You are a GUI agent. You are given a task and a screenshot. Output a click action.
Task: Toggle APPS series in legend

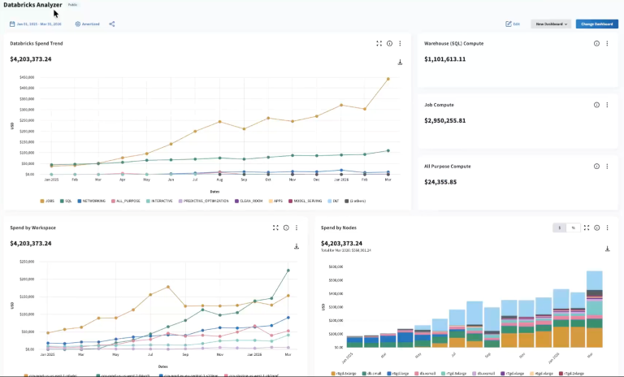click(276, 201)
